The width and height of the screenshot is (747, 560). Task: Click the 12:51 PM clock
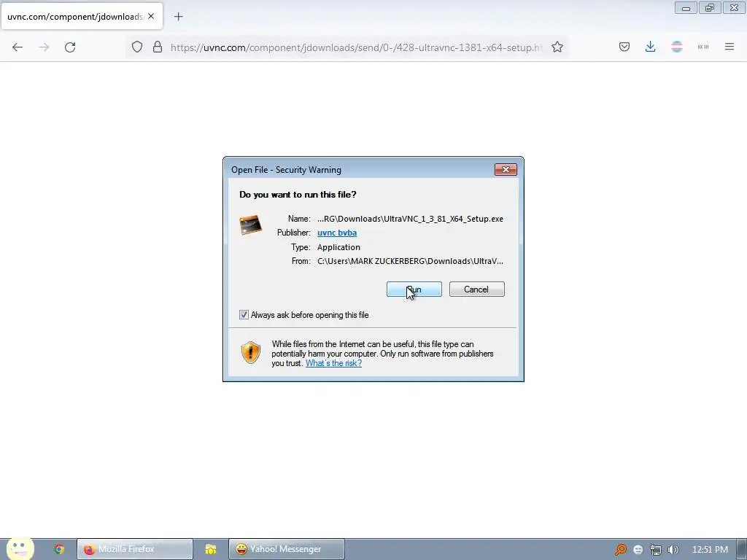click(x=710, y=550)
